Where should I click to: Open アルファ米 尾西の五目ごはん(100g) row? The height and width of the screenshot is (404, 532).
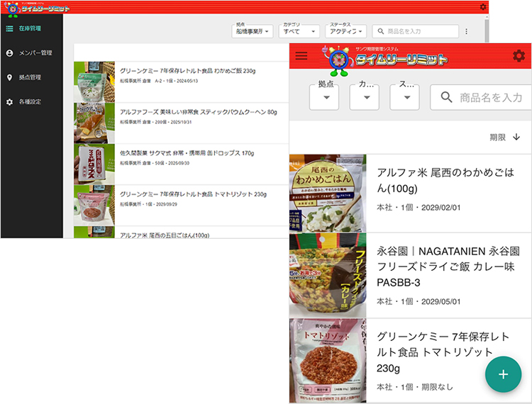[x=181, y=232]
